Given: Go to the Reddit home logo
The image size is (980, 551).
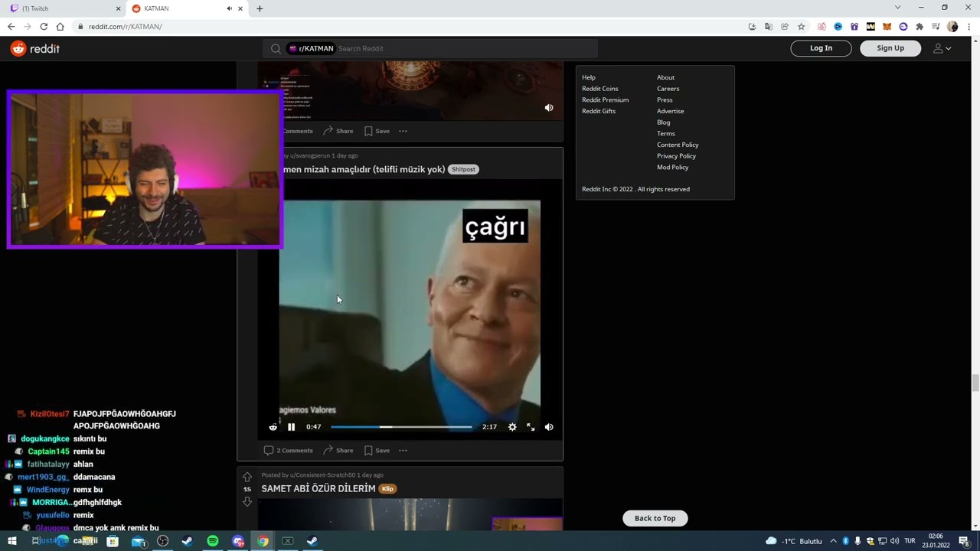Looking at the screenshot, I should click(34, 48).
